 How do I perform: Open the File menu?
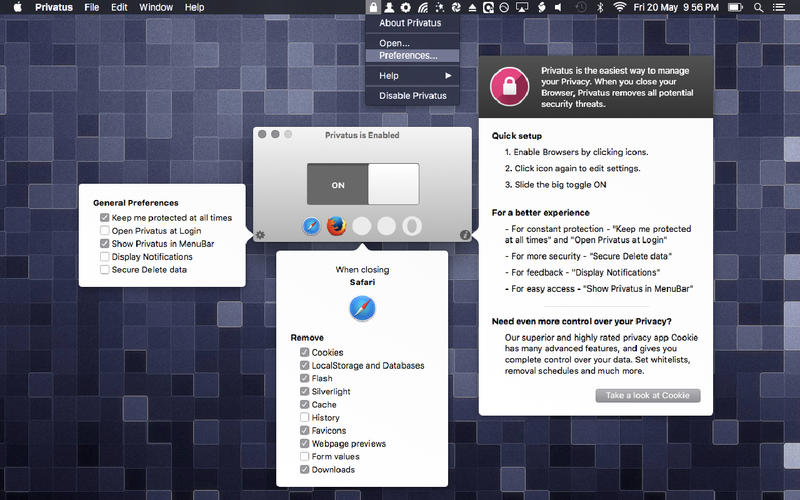point(92,7)
